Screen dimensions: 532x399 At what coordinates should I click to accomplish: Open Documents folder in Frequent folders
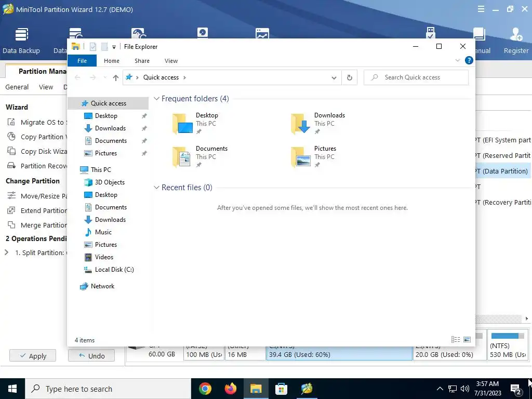click(200, 157)
